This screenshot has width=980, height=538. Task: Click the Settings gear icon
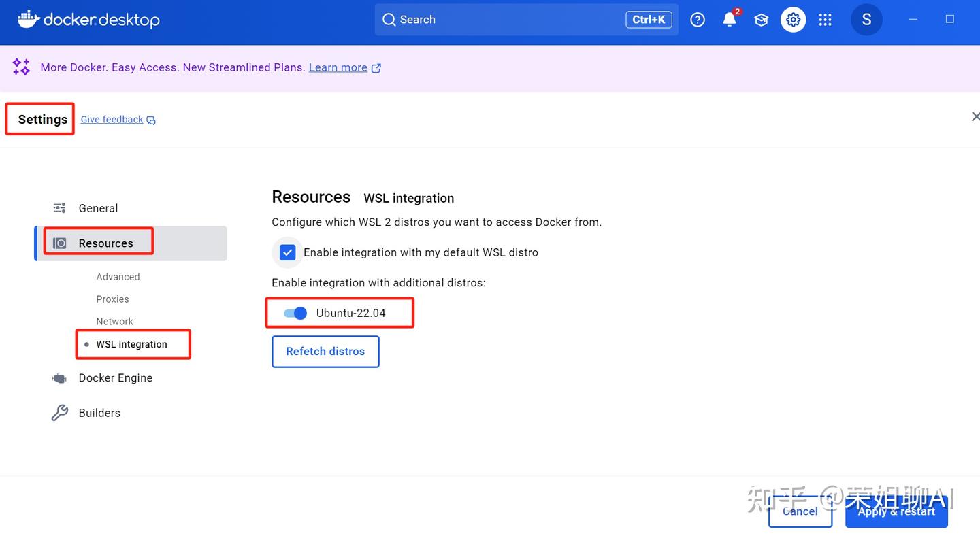coord(794,20)
